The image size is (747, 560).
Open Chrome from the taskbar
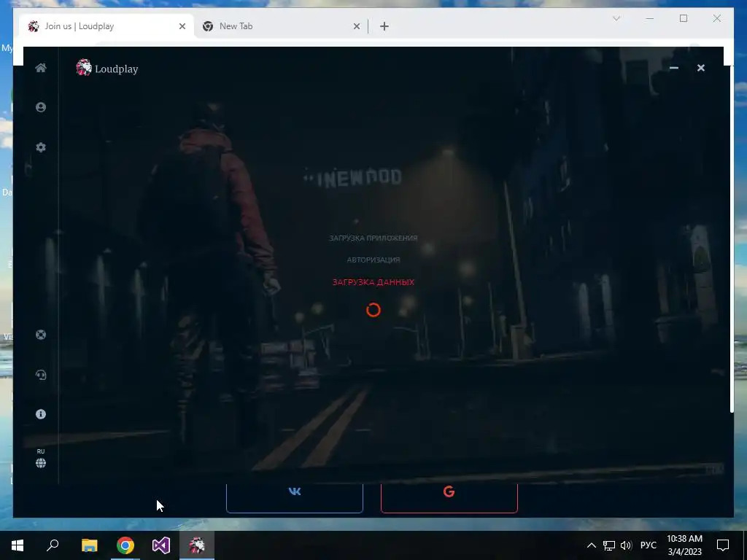125,545
